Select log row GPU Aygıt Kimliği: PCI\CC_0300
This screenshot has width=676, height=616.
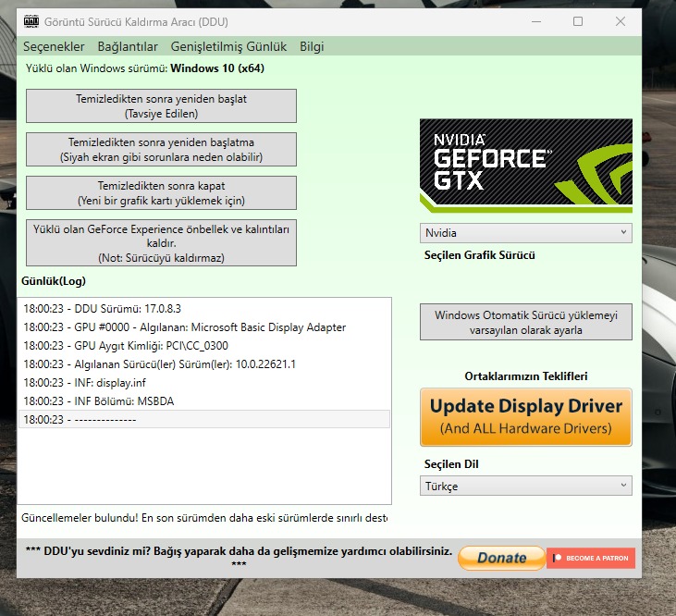click(x=204, y=346)
